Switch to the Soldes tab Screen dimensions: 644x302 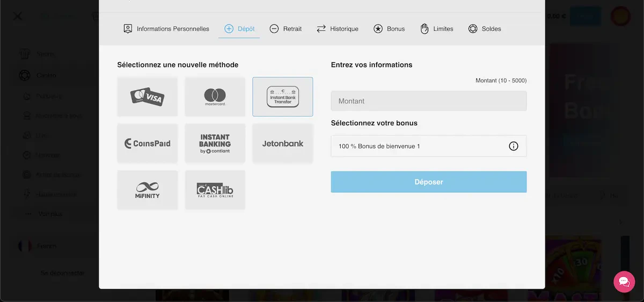[x=485, y=28]
